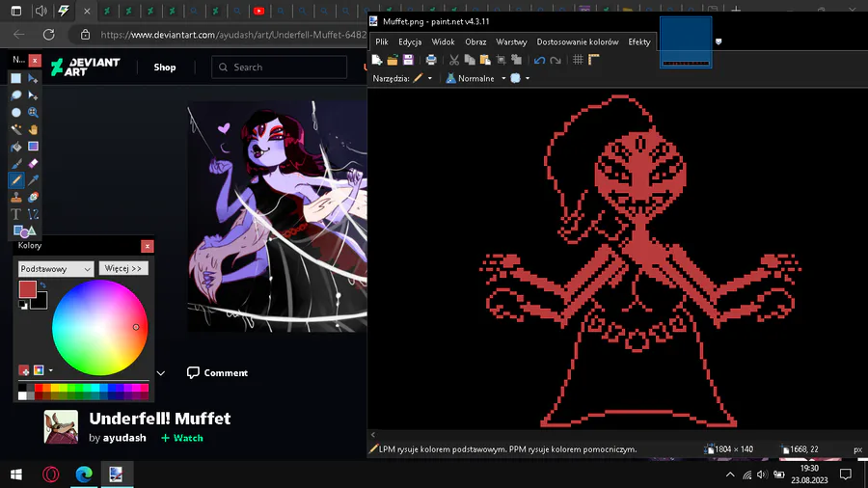The height and width of the screenshot is (488, 868).
Task: Select the Lasso Select tool
Action: click(x=16, y=95)
